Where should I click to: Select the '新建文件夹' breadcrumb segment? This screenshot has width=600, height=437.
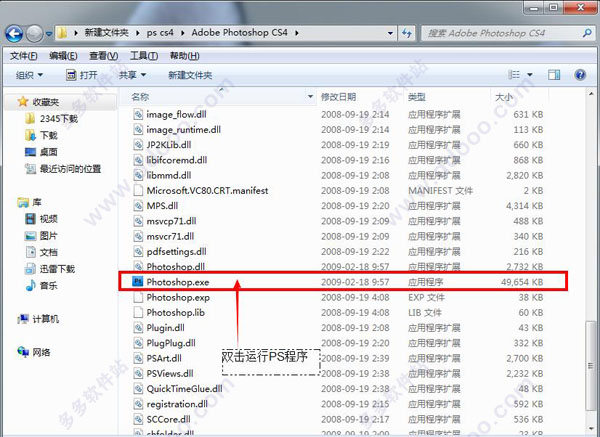106,33
